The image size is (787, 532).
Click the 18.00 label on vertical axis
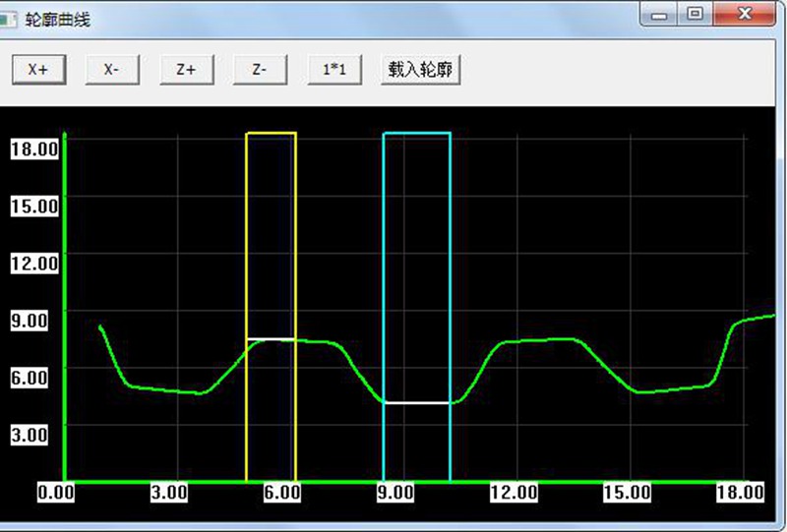(x=34, y=148)
